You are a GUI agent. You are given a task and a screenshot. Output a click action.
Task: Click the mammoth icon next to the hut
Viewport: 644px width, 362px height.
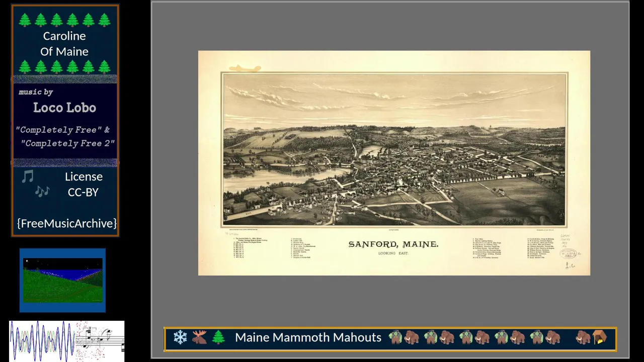pos(583,337)
